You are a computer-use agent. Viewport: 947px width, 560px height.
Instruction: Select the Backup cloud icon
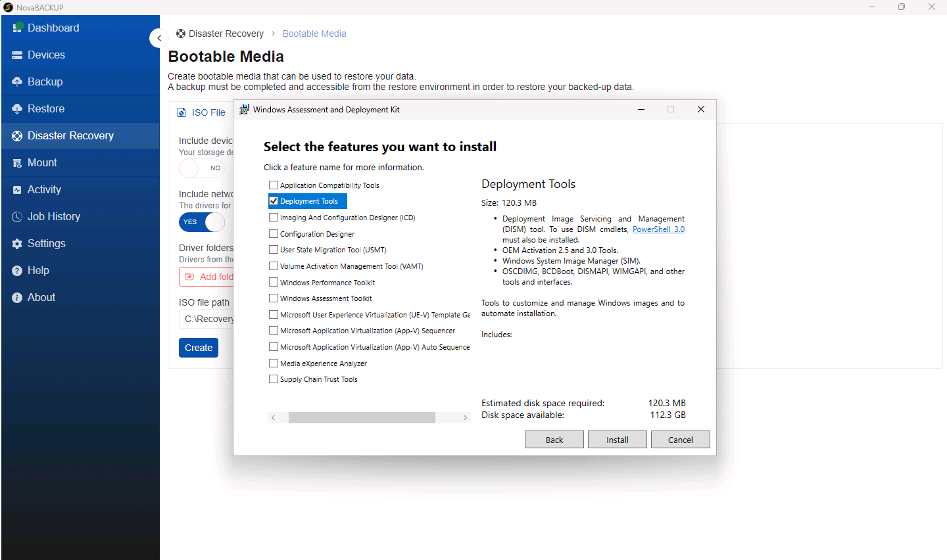pyautogui.click(x=18, y=82)
